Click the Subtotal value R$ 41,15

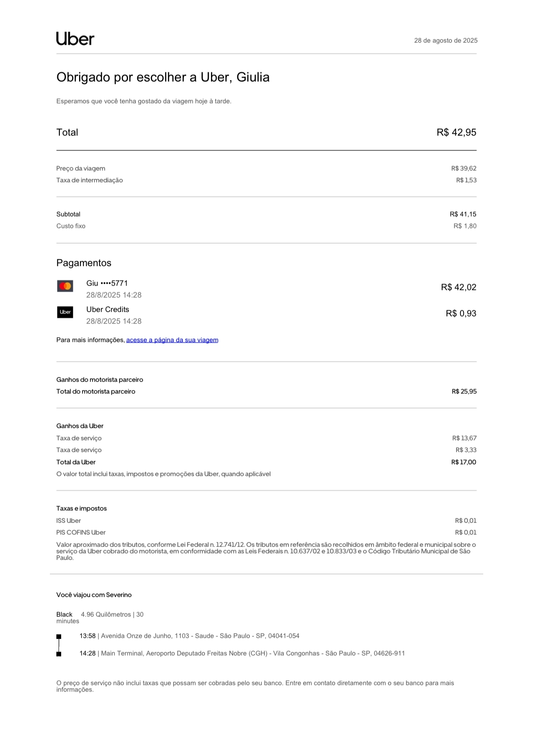point(463,214)
